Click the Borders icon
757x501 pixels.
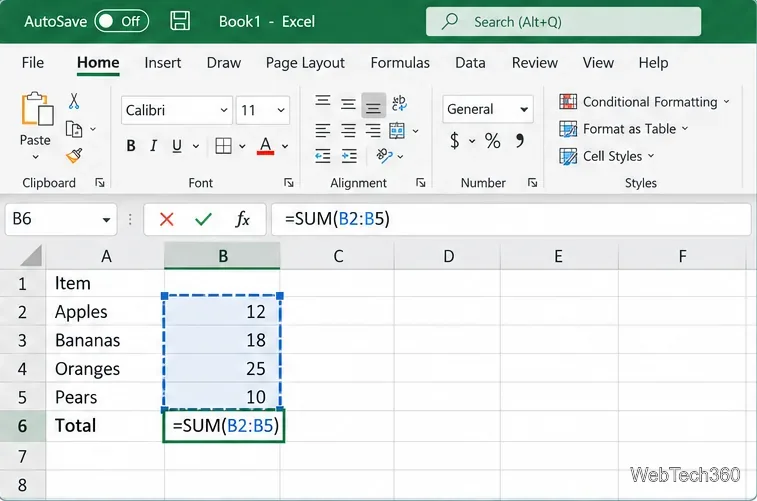point(224,146)
